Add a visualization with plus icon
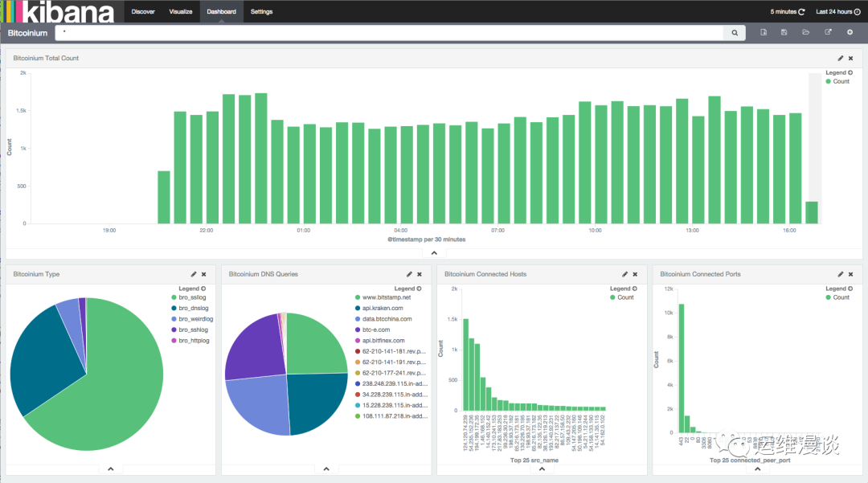868x483 pixels. click(850, 32)
